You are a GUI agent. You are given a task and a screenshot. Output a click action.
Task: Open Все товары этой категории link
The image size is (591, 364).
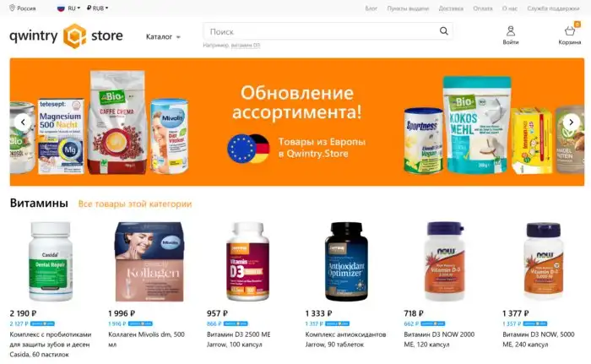pos(135,204)
